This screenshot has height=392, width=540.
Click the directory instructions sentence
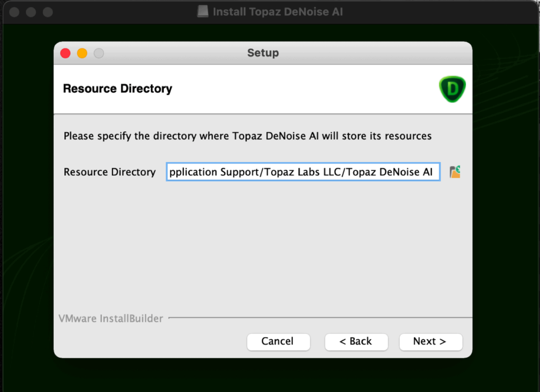click(x=247, y=136)
